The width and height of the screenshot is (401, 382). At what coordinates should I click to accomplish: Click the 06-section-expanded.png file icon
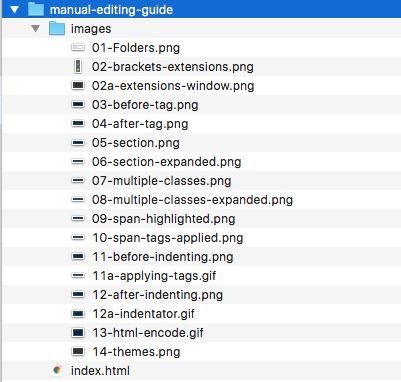click(78, 162)
